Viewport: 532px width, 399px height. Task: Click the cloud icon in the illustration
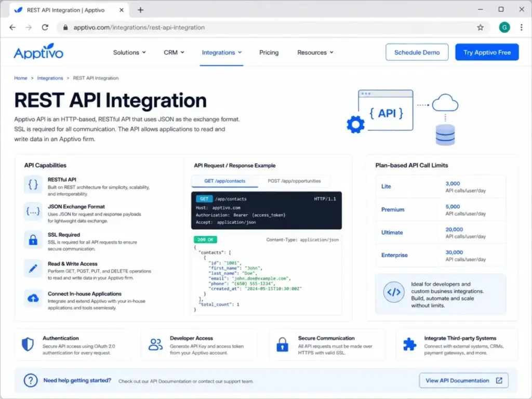(445, 103)
